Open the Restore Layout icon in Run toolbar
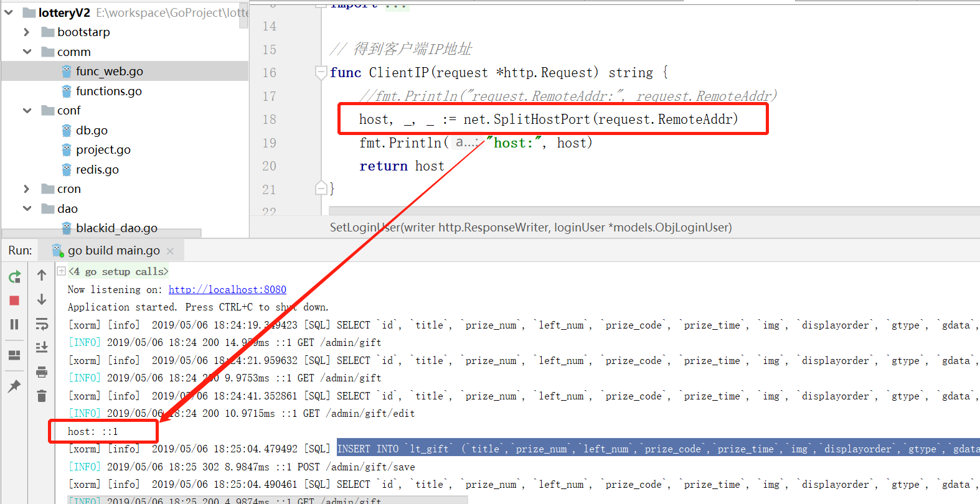 (14, 355)
